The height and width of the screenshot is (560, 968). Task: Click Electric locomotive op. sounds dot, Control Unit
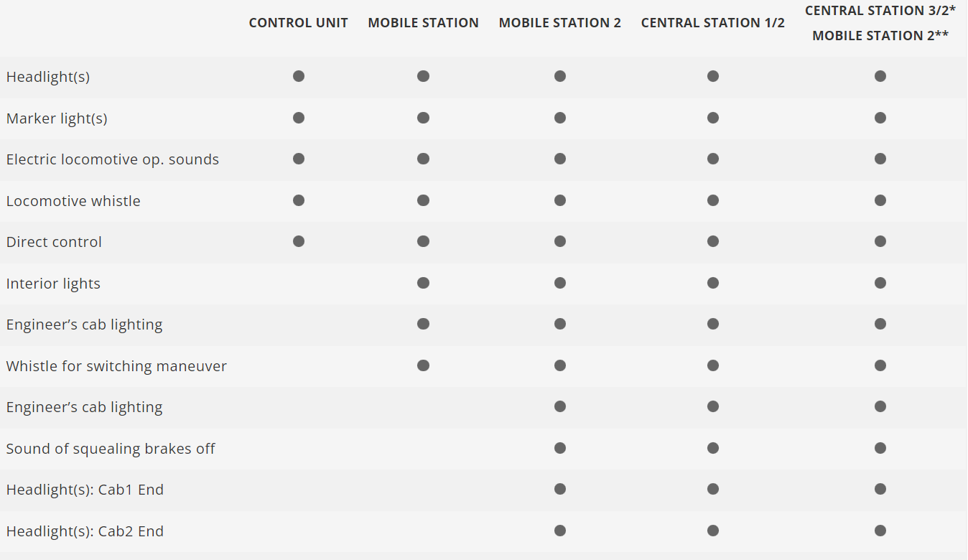(x=299, y=159)
